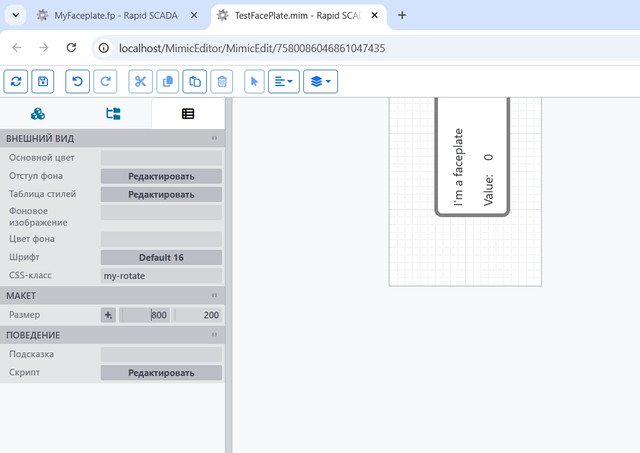Select the properties list tab
Screen dimensions: 640x453
(x=188, y=114)
